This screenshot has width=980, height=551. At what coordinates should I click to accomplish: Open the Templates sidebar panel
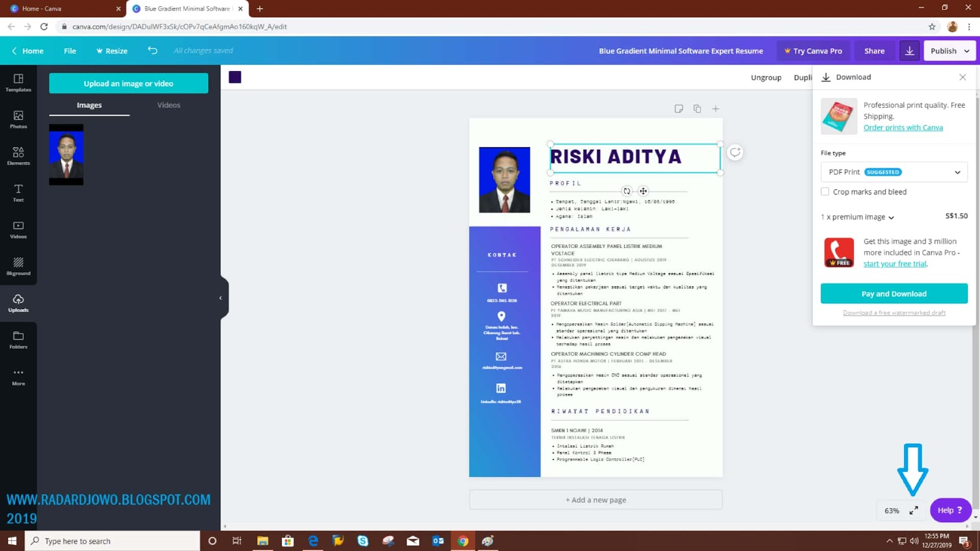(x=18, y=83)
